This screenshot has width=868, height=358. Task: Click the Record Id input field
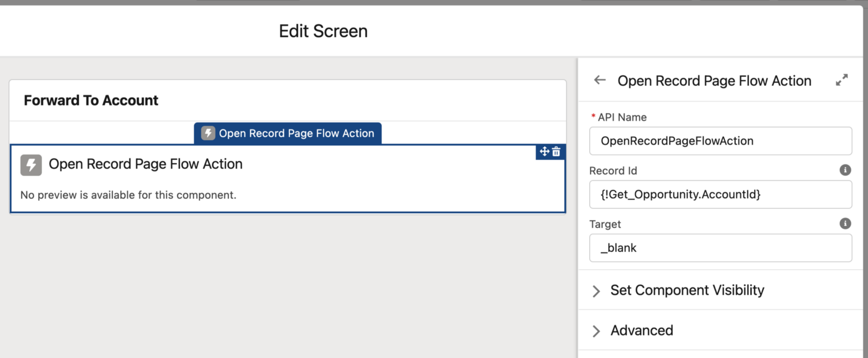pos(720,194)
